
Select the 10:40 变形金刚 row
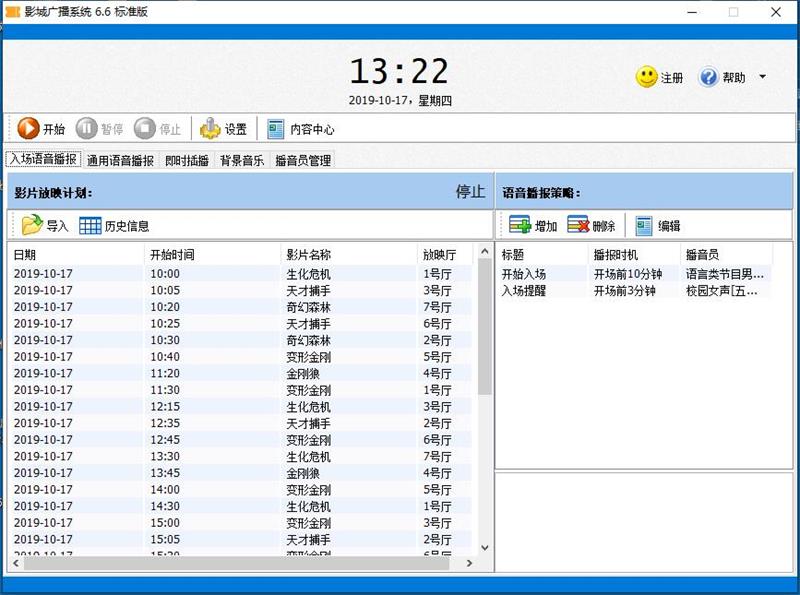(241, 357)
